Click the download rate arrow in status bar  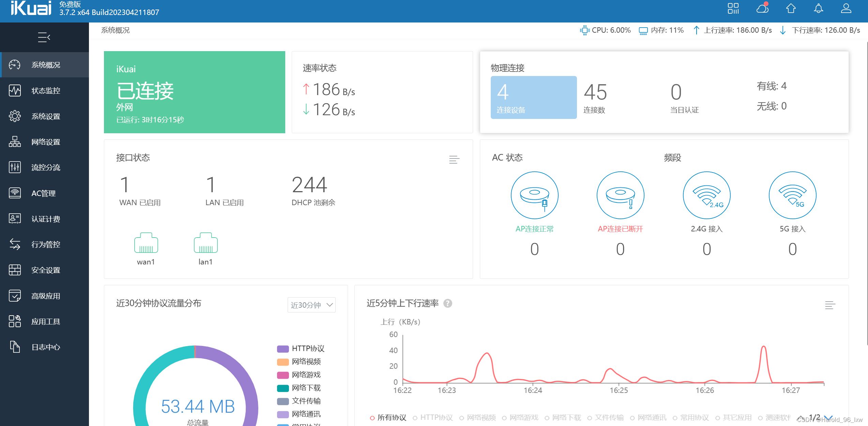coord(783,30)
